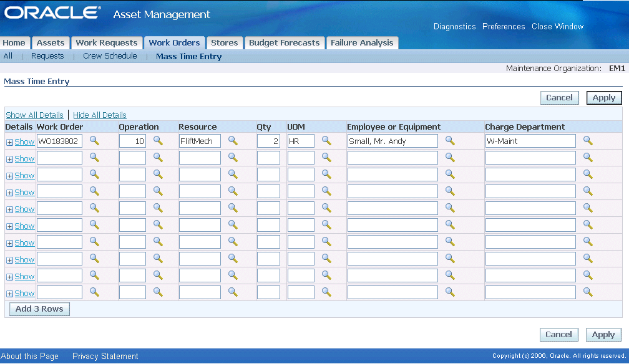
Task: Open the Crew Schedule subtab
Action: coord(110,56)
